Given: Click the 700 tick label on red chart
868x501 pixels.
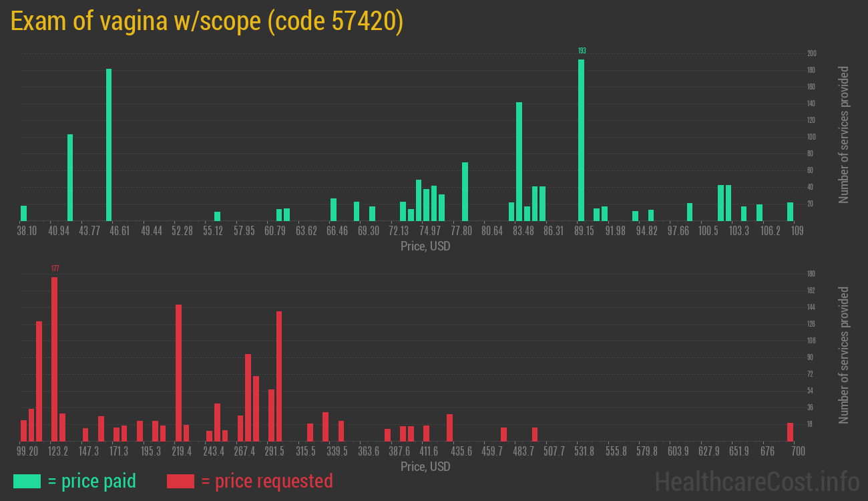Looking at the screenshot, I should click(797, 451).
